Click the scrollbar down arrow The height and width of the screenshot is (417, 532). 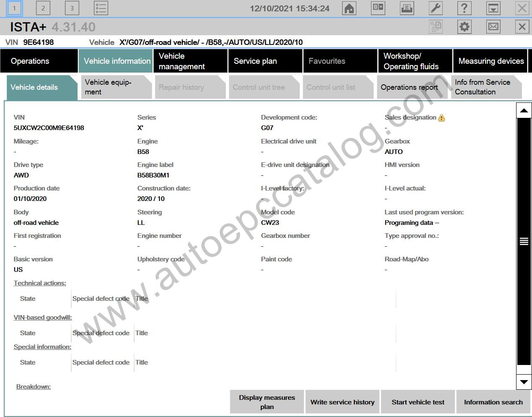524,382
